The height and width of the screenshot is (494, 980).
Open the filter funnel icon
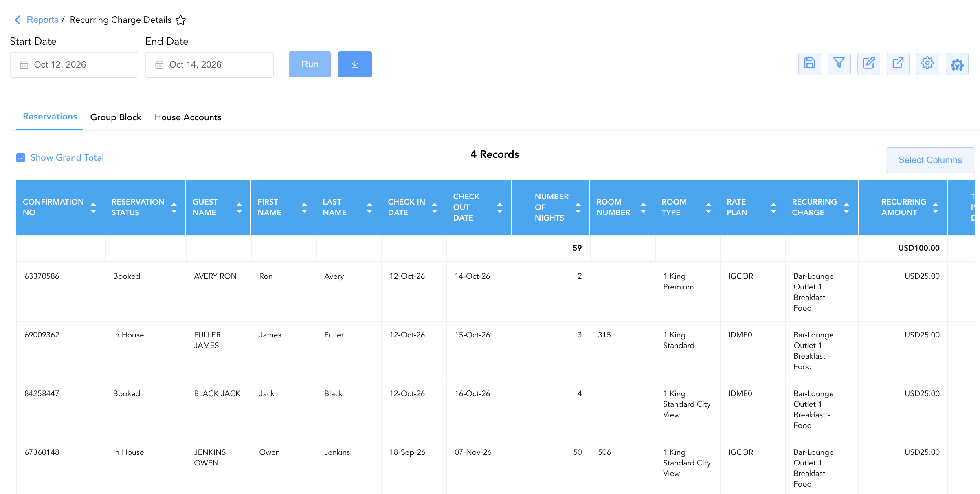coord(839,64)
